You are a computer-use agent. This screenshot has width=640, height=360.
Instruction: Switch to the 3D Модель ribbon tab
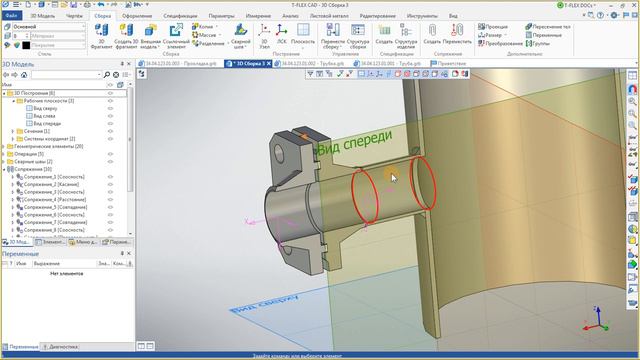click(x=42, y=16)
